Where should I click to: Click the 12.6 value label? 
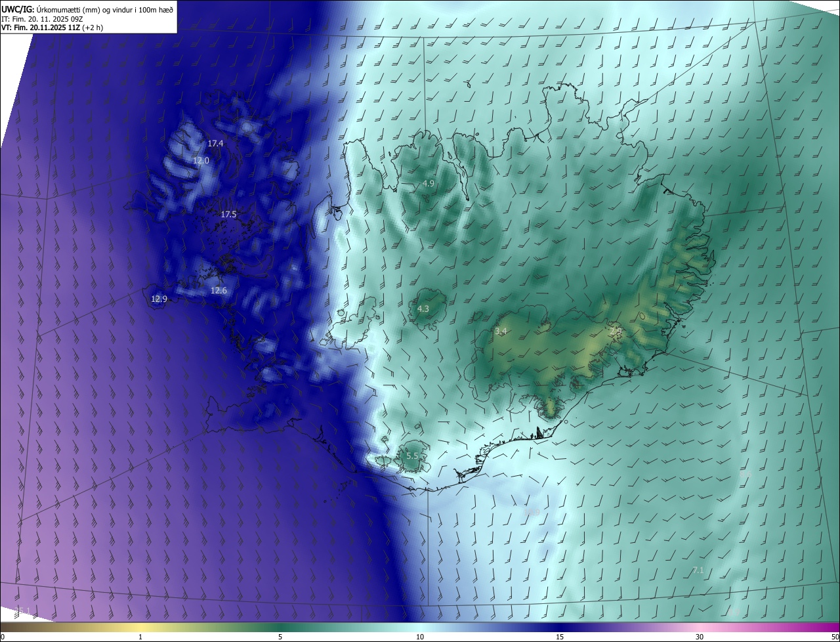click(219, 290)
